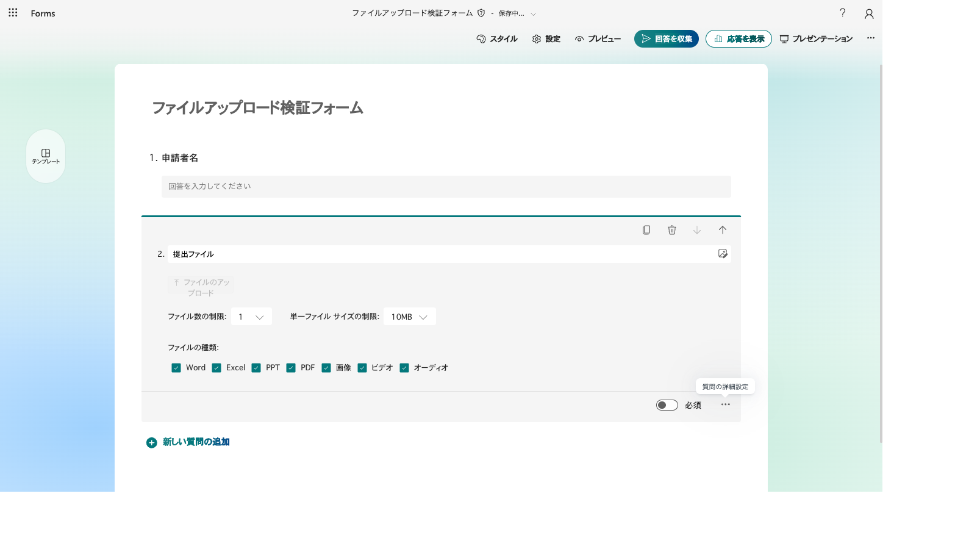Start プレゼンテーション mode

point(816,38)
